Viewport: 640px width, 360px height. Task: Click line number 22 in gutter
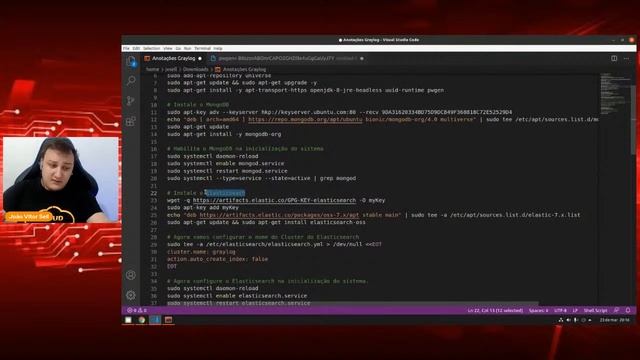[153, 193]
